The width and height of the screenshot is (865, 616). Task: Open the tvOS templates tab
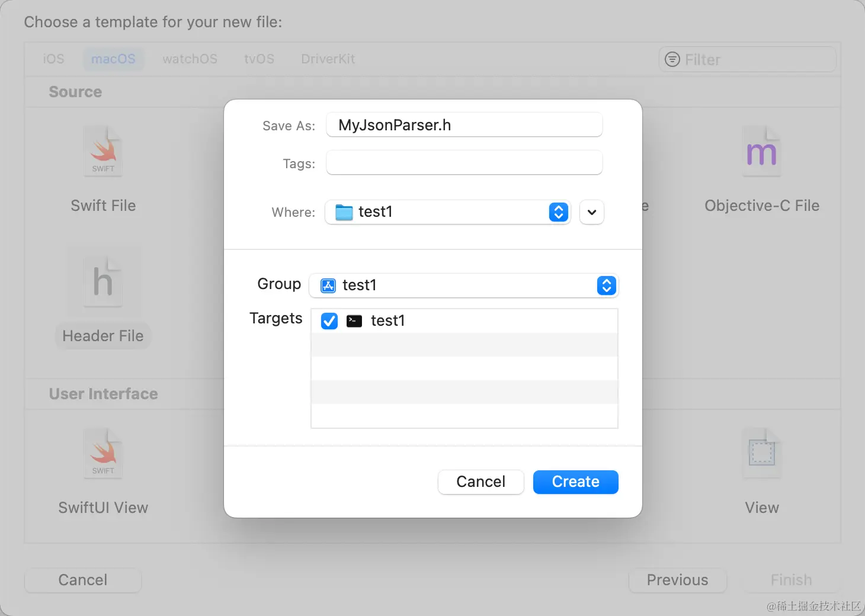[x=259, y=59]
